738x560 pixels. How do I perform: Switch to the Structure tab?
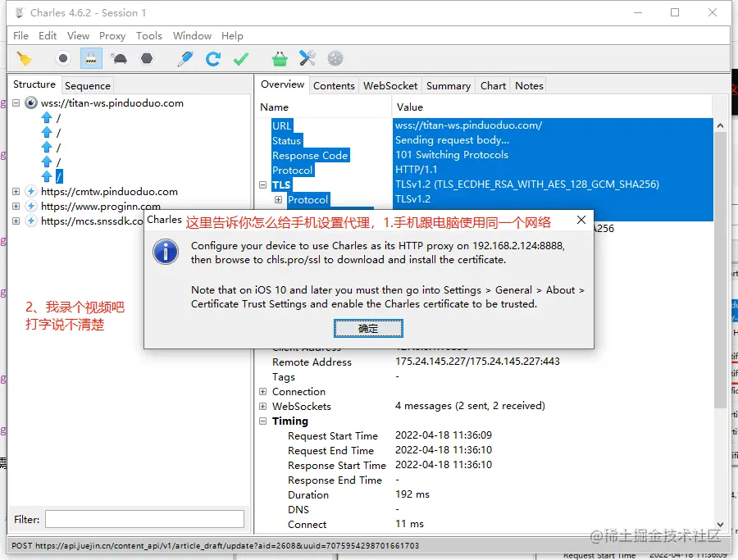34,84
